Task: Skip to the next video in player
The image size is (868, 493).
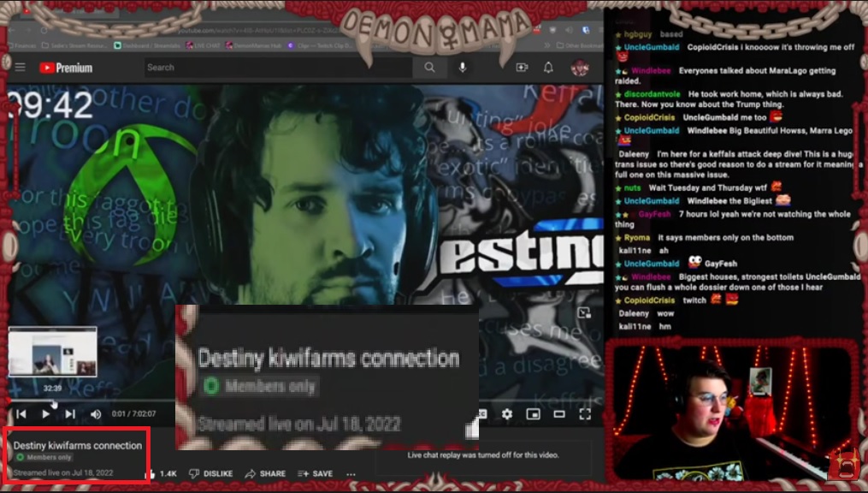Action: coord(70,413)
